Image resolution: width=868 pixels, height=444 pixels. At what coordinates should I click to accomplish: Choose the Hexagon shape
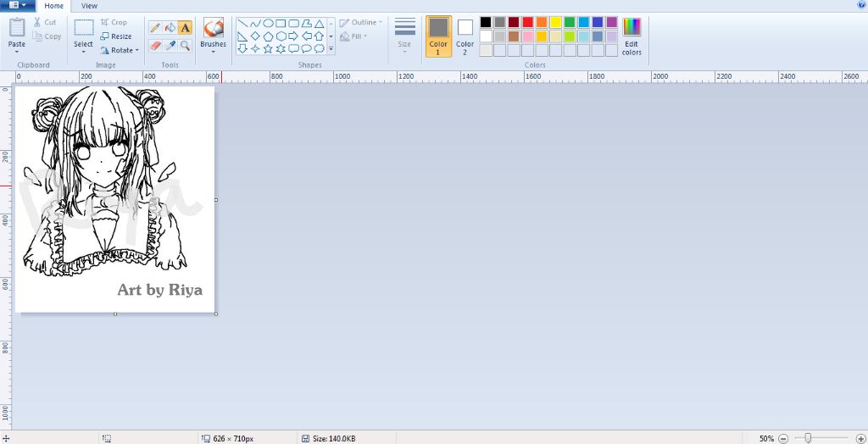click(x=281, y=36)
